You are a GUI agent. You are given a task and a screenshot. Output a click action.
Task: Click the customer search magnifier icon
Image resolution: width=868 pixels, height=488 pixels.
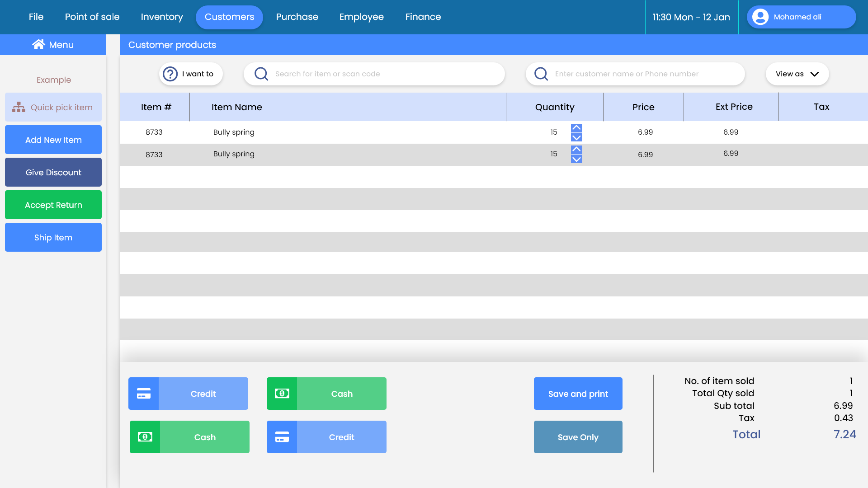coord(541,74)
